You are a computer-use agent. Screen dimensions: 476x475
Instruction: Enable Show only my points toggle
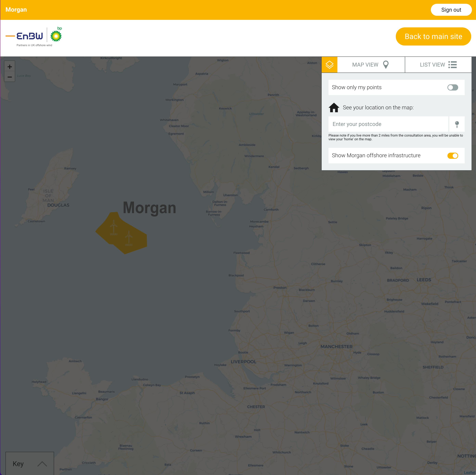[x=453, y=87]
